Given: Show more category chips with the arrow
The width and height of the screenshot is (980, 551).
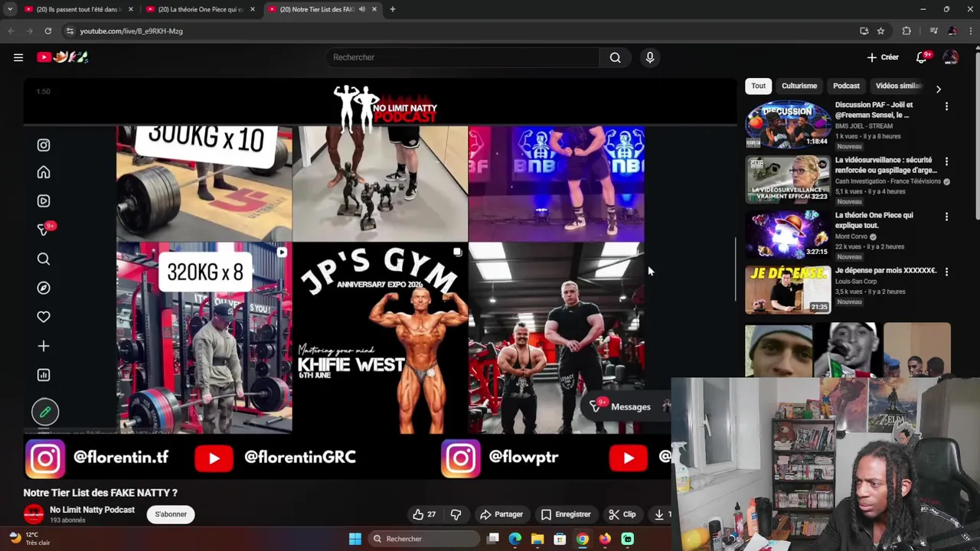Looking at the screenshot, I should [939, 89].
